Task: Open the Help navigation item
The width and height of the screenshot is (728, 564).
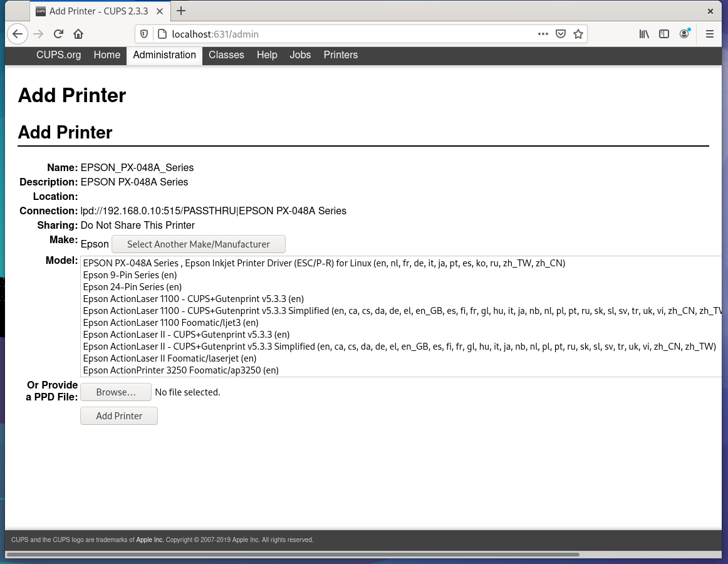Action: pos(267,55)
